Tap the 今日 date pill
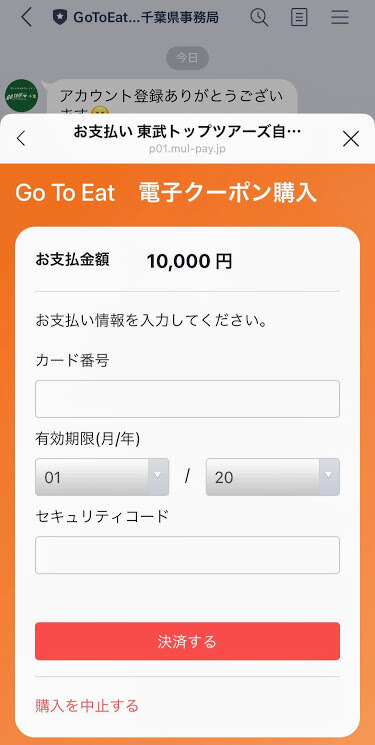Image resolution: width=375 pixels, height=745 pixels. coord(187,58)
